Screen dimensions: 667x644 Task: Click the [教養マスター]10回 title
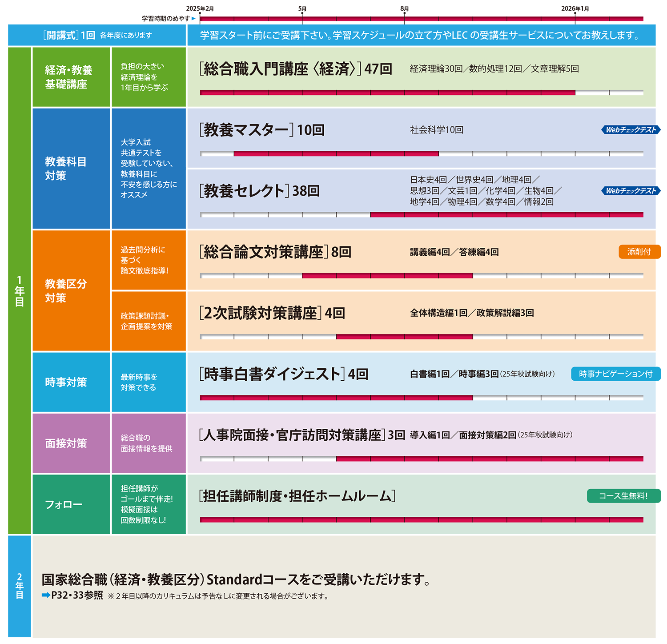pyautogui.click(x=261, y=130)
